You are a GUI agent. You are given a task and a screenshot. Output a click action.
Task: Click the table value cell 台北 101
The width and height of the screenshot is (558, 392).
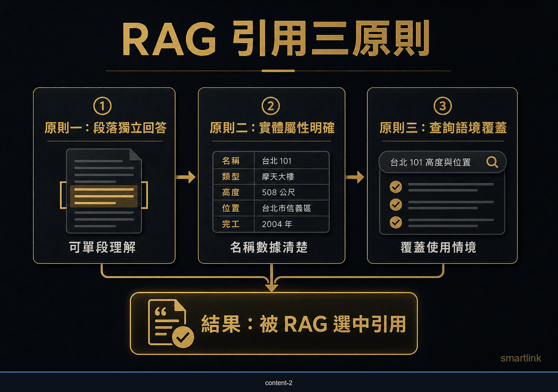(291, 161)
